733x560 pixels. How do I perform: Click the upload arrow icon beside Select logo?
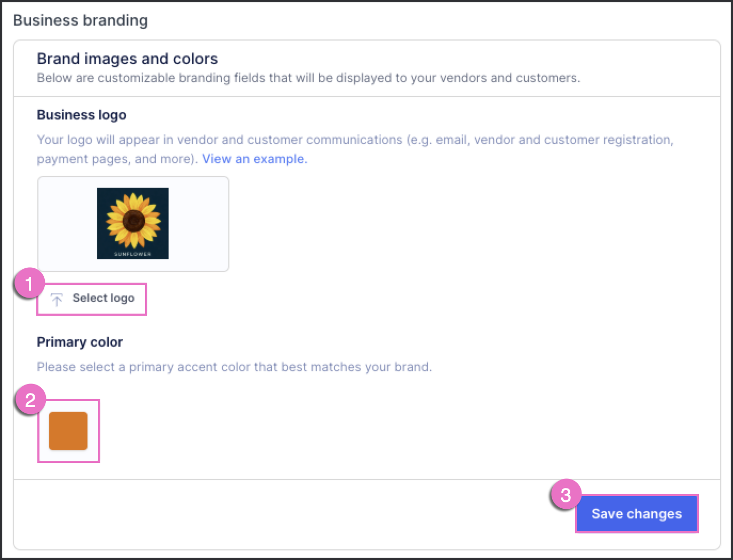click(x=57, y=299)
